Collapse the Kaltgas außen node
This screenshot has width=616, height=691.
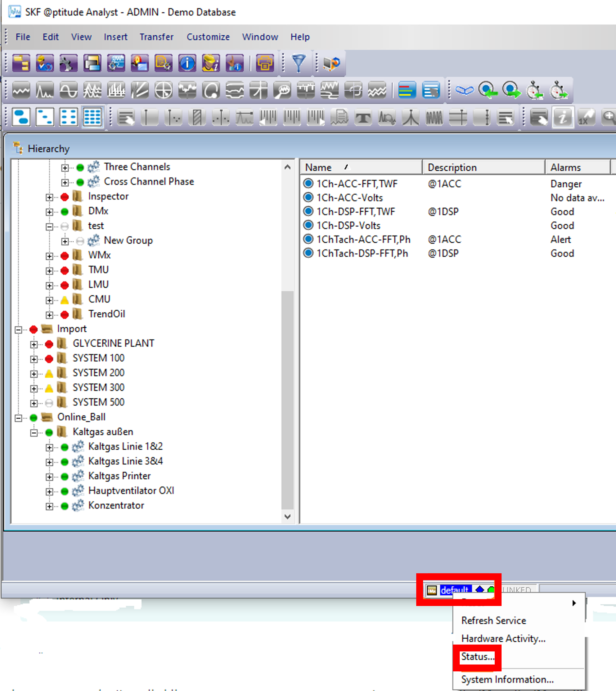tap(34, 433)
